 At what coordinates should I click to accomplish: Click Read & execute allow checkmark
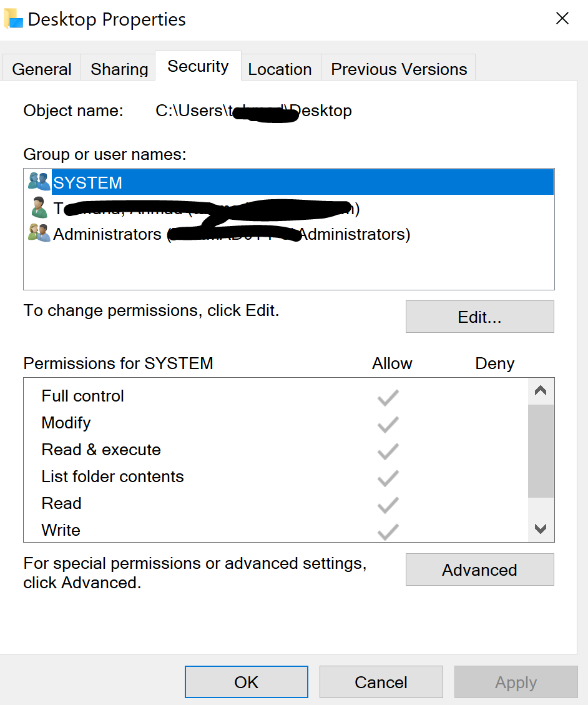pyautogui.click(x=388, y=451)
